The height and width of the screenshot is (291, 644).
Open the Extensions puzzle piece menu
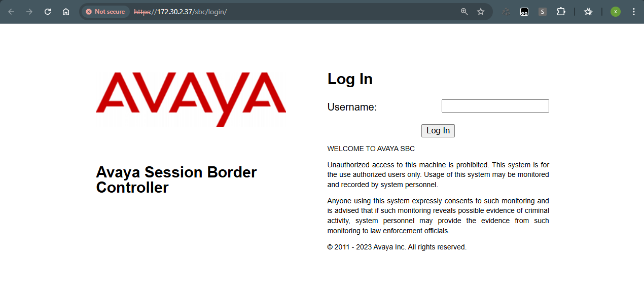coord(561,12)
